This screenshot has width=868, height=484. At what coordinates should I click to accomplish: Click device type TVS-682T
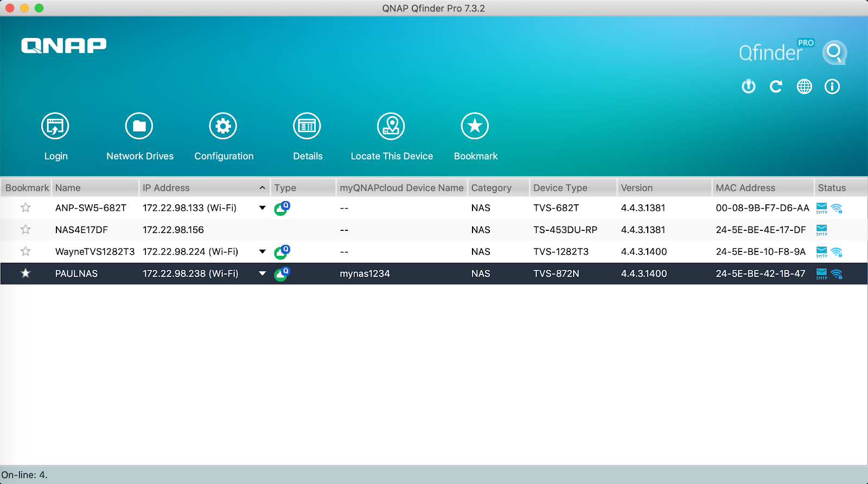[556, 208]
